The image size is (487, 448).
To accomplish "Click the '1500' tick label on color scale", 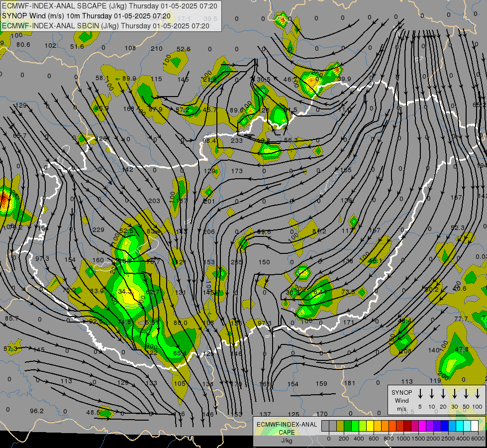I will 418,439.
